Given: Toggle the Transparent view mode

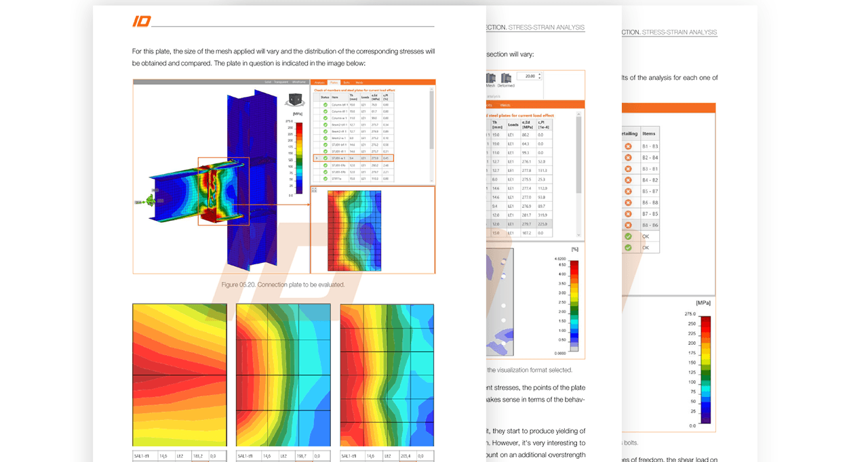Looking at the screenshot, I should (x=281, y=82).
